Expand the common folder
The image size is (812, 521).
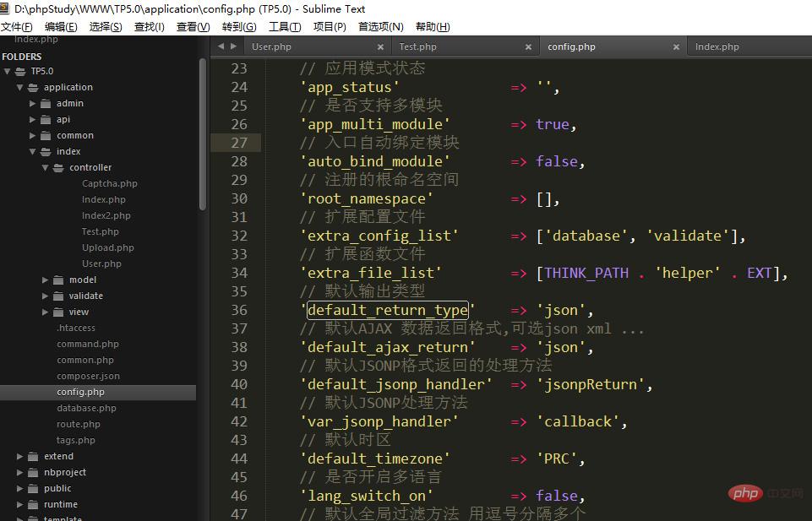pyautogui.click(x=33, y=136)
